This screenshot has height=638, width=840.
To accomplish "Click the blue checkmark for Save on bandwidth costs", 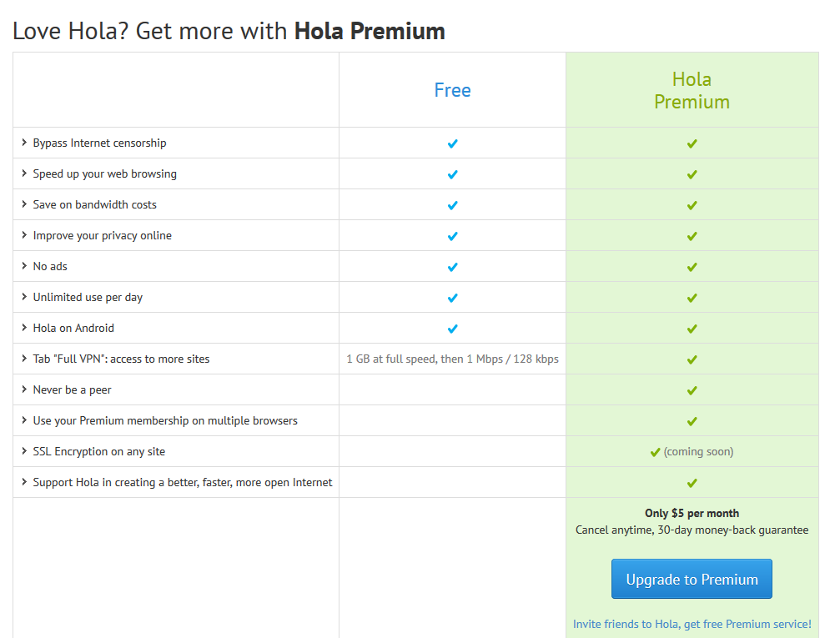I will (x=453, y=205).
